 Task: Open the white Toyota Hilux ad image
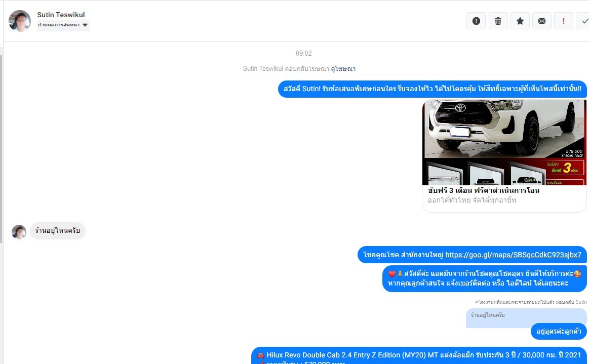(x=504, y=142)
